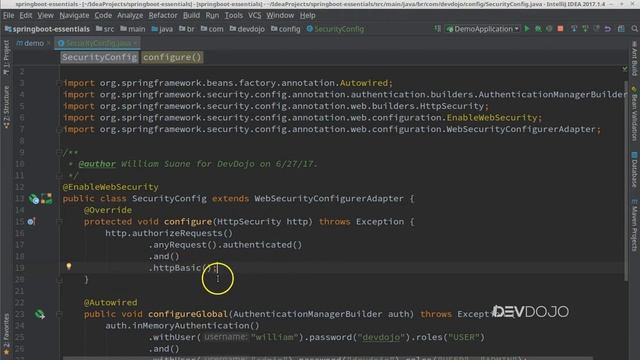Click src folder breadcrumb in navigation bar
The height and width of the screenshot is (360, 640).
[105, 29]
